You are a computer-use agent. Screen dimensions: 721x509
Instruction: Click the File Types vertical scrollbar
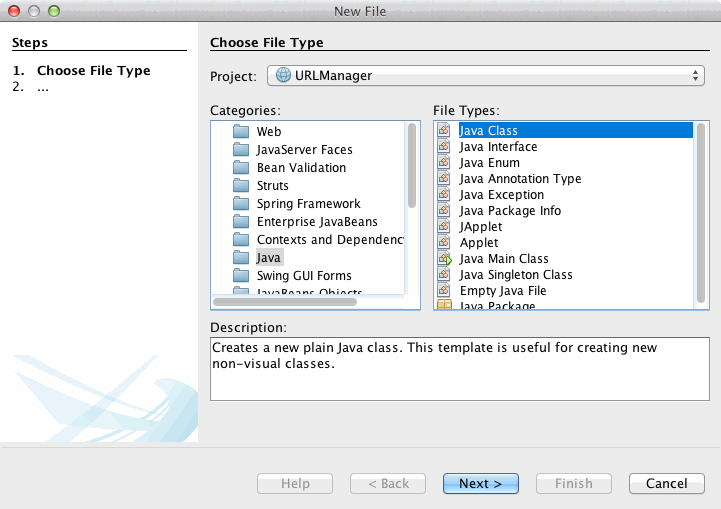pos(701,210)
